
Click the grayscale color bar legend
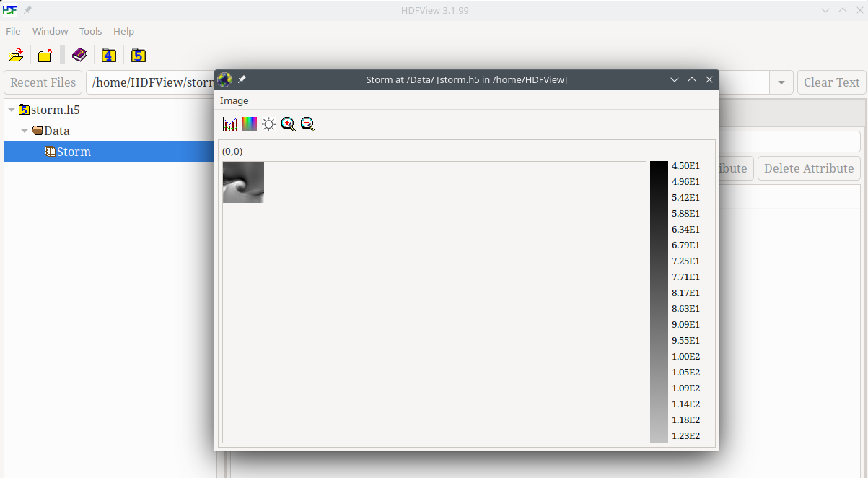[659, 302]
